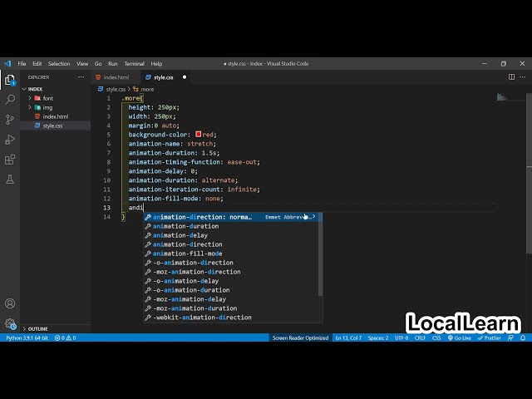Open the Testing flask icon
This screenshot has width=532, height=399.
pos(10,180)
